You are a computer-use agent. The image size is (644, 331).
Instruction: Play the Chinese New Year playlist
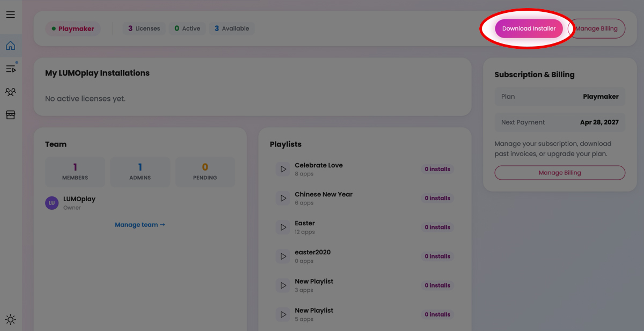pyautogui.click(x=283, y=197)
